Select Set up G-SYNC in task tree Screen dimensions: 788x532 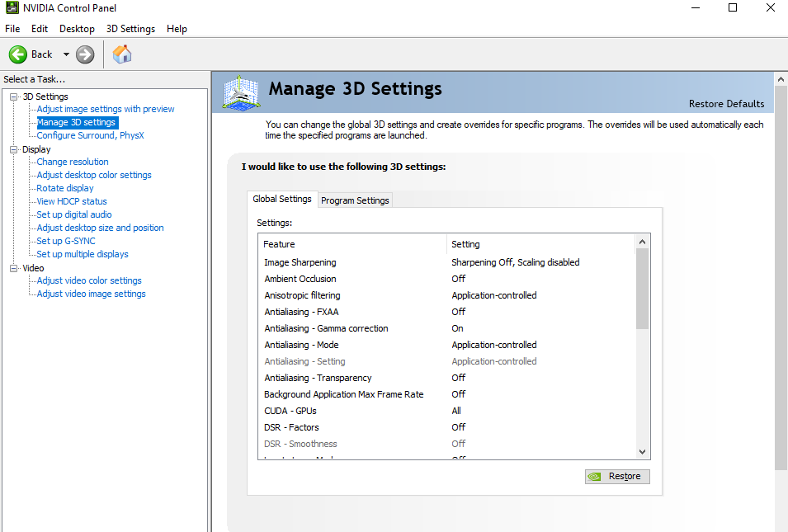pos(66,241)
